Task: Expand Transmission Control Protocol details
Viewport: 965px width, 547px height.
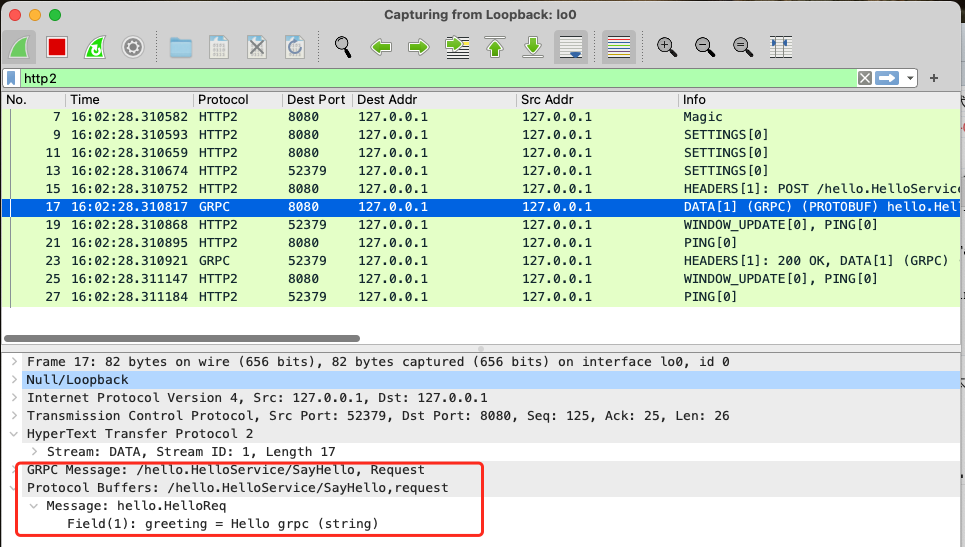Action: pyautogui.click(x=14, y=415)
